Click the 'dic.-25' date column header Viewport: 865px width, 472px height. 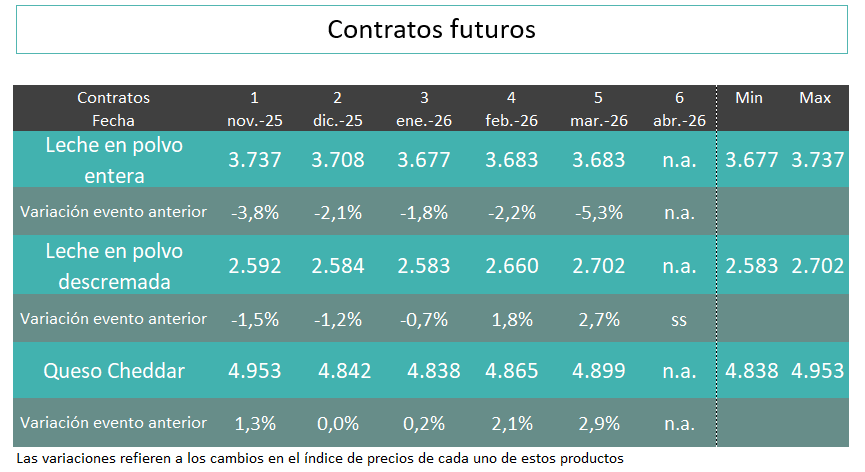click(x=338, y=120)
